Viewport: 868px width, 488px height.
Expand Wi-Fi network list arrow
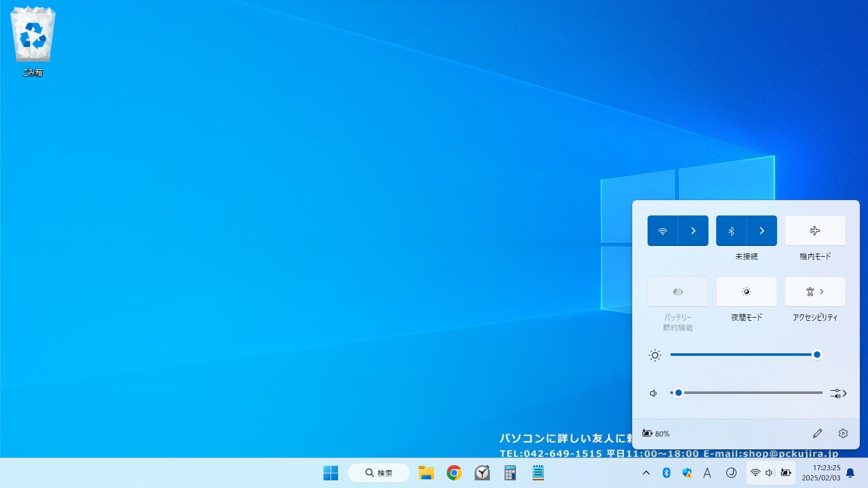693,231
